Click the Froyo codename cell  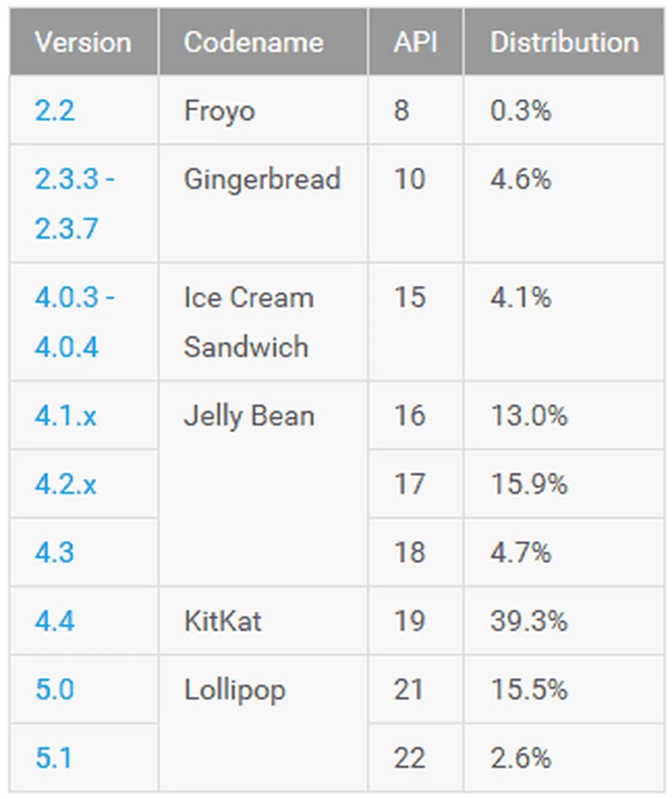[x=219, y=110]
